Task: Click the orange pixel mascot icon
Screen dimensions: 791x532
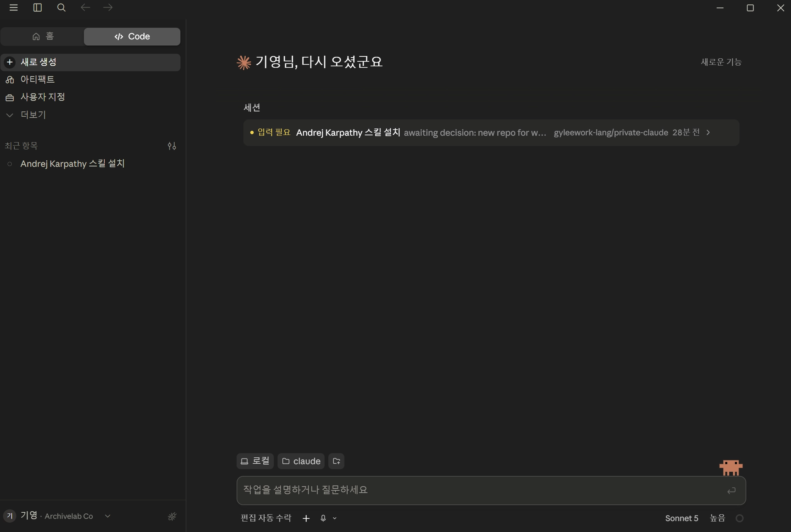Action: click(731, 467)
